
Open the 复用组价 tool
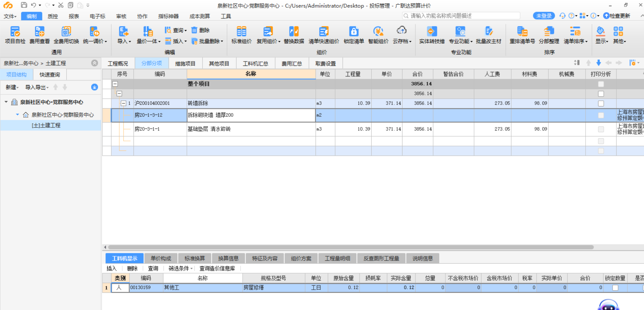[268, 35]
